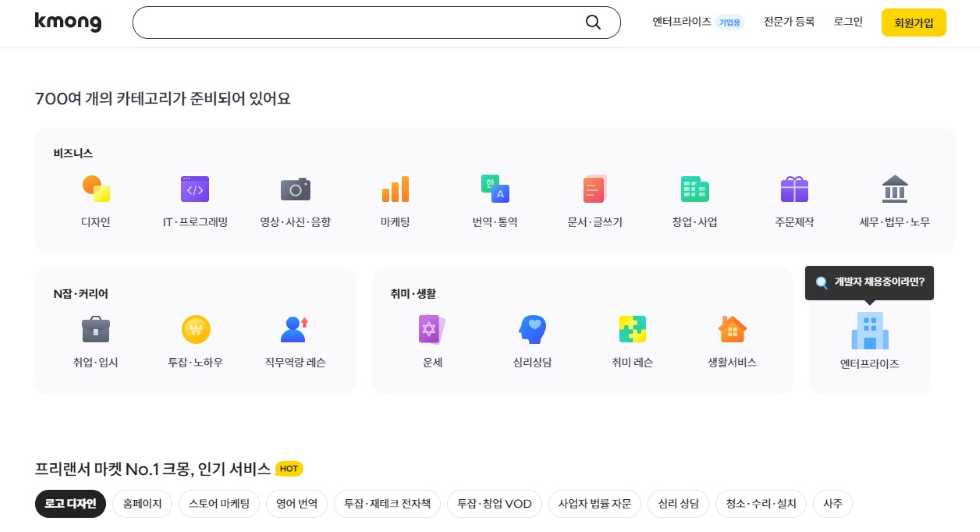
Task: Open the 영상·사진·음향 camera icon
Action: tap(295, 189)
